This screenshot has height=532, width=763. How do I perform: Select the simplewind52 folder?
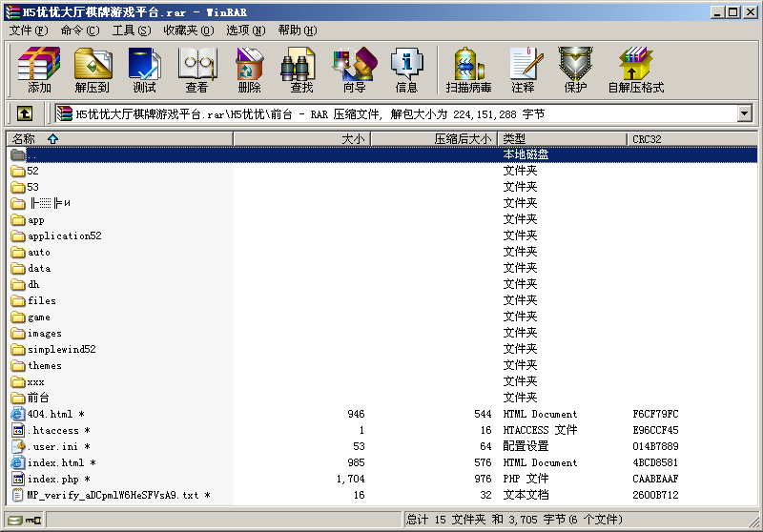(61, 349)
